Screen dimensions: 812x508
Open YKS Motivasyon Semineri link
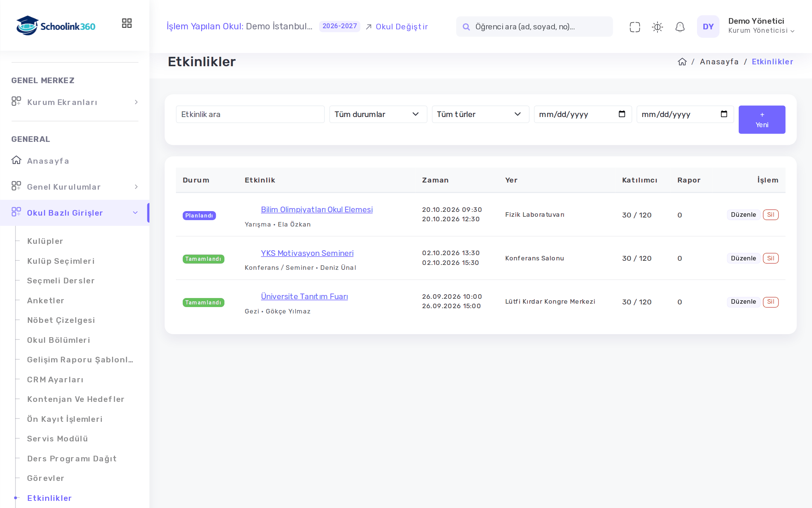pyautogui.click(x=307, y=253)
